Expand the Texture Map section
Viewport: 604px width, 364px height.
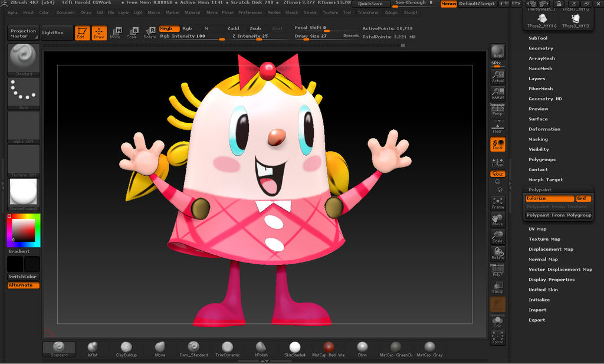coord(544,239)
